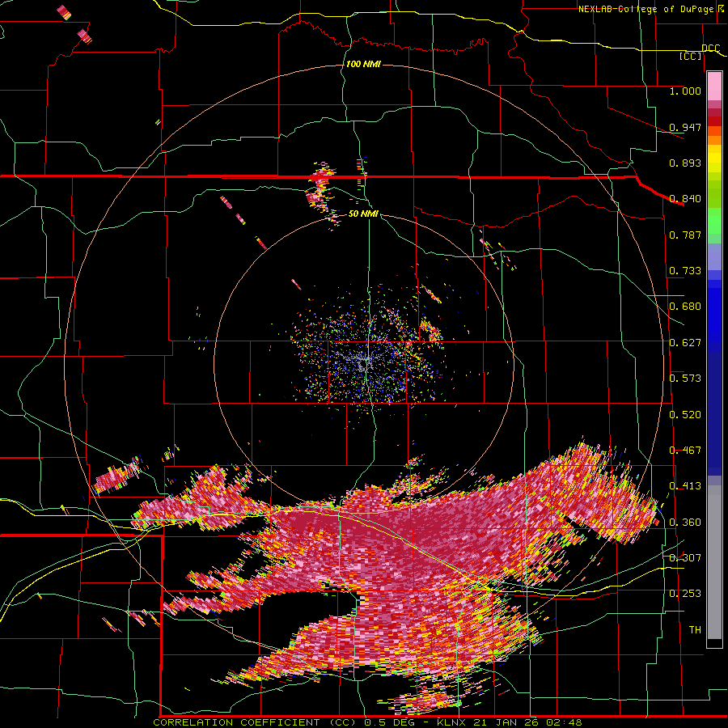
Task: Select the 0.947 legend value
Action: pos(685,127)
